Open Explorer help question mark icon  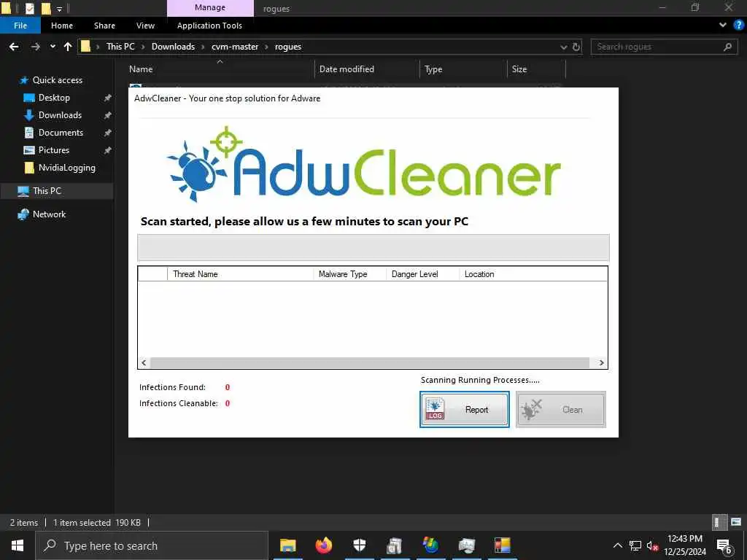coord(739,26)
